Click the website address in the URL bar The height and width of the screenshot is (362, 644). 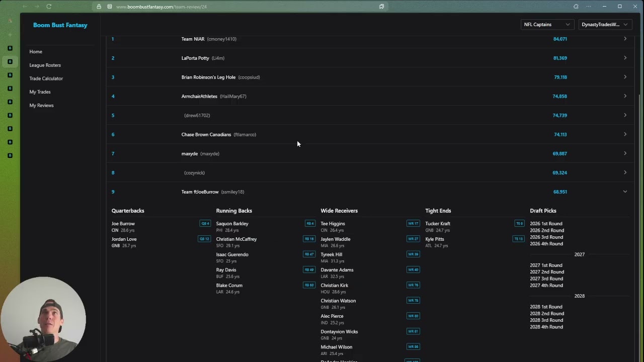pyautogui.click(x=162, y=7)
